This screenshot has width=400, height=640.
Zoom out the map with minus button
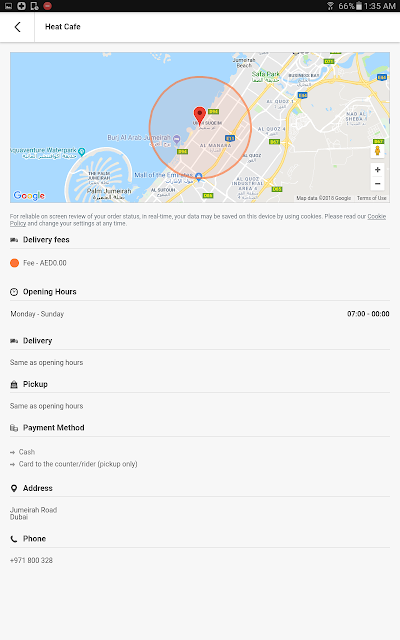(x=378, y=184)
